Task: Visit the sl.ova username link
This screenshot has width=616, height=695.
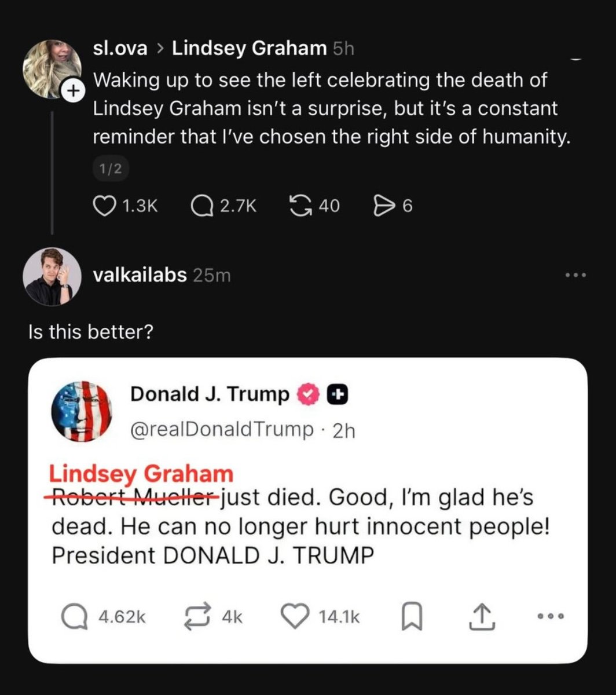Action: 120,49
